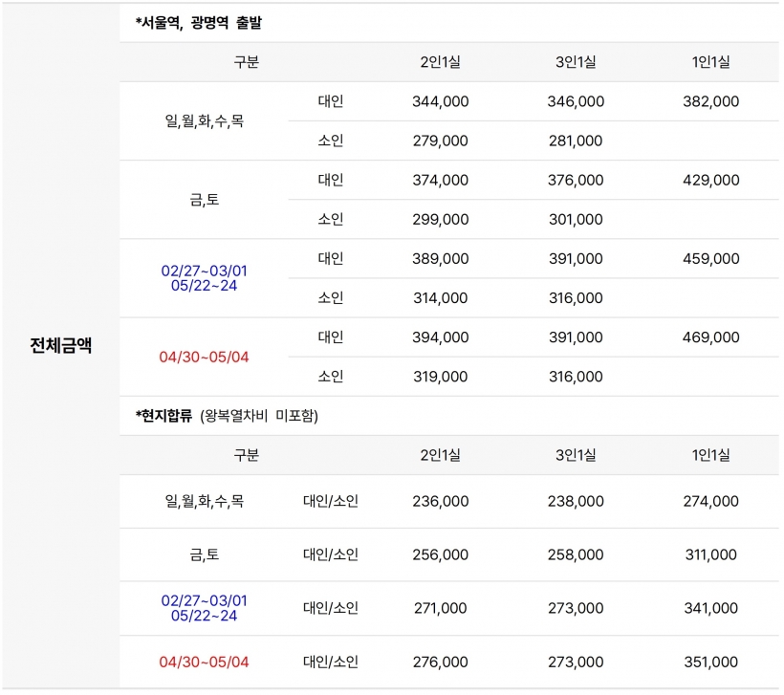Select the 459,000 single room price

pyautogui.click(x=711, y=258)
